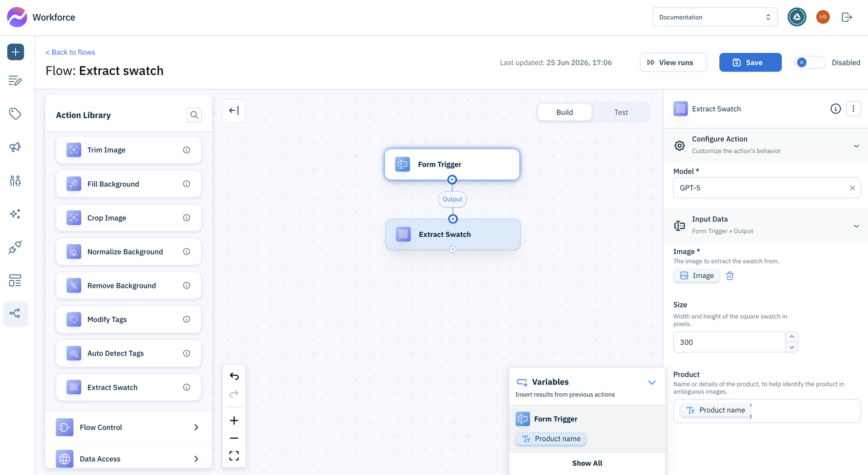
Task: Select the Build tab
Action: 565,112
